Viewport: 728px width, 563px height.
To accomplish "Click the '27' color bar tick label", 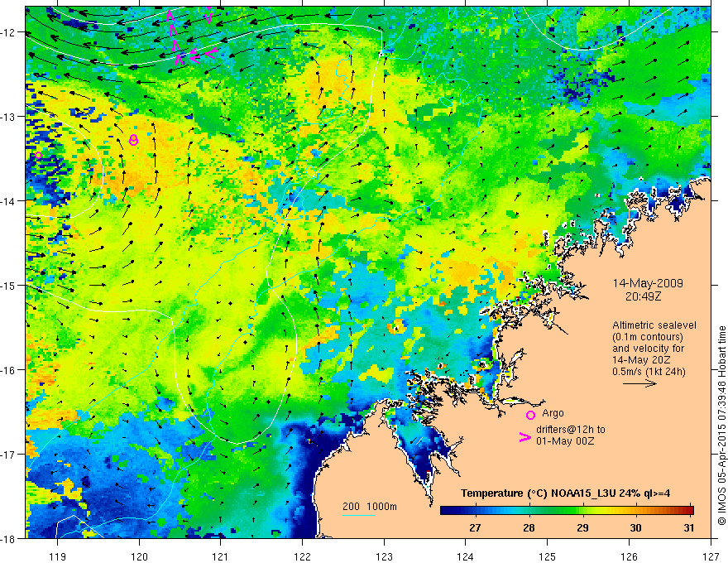I will coord(475,527).
